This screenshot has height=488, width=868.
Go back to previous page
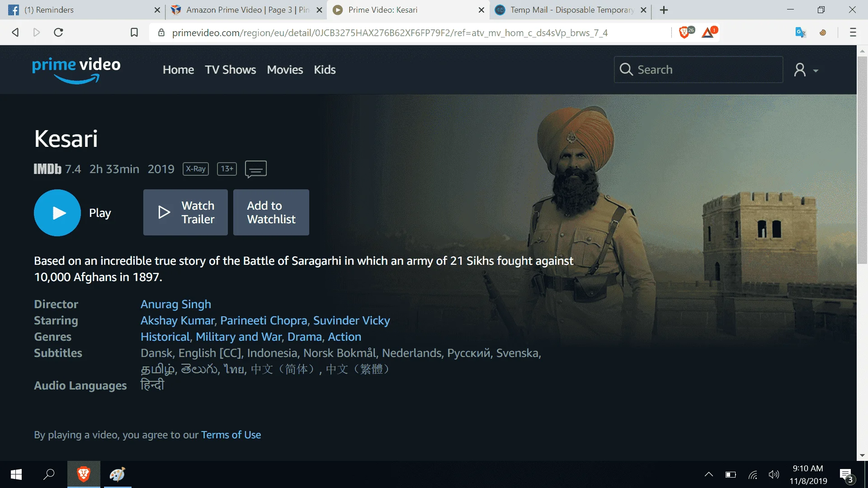(15, 32)
